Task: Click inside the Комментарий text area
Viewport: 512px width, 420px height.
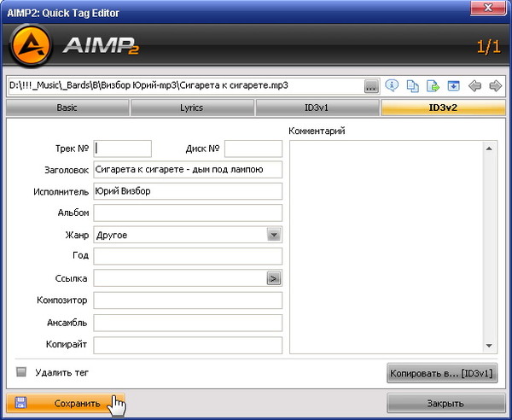Action: click(386, 248)
